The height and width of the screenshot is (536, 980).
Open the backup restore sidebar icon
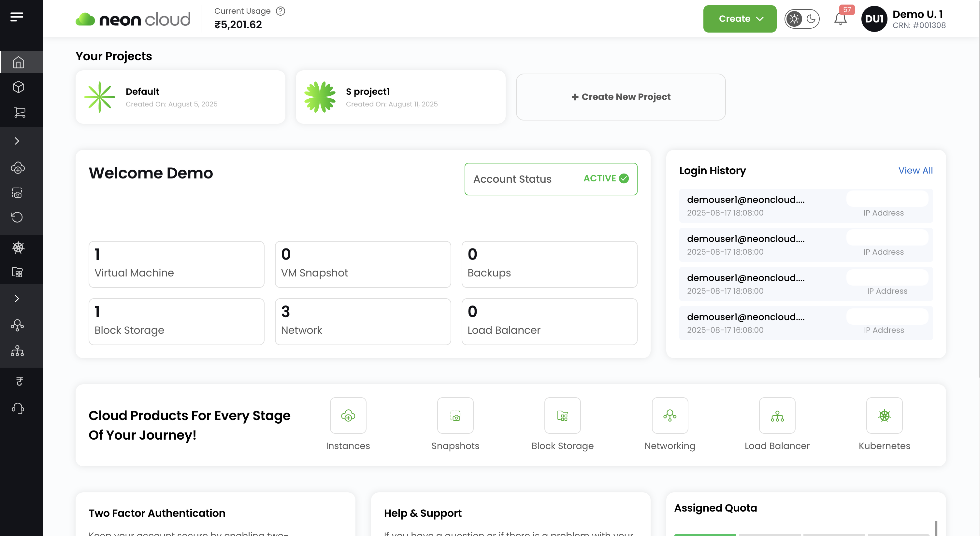(17, 217)
